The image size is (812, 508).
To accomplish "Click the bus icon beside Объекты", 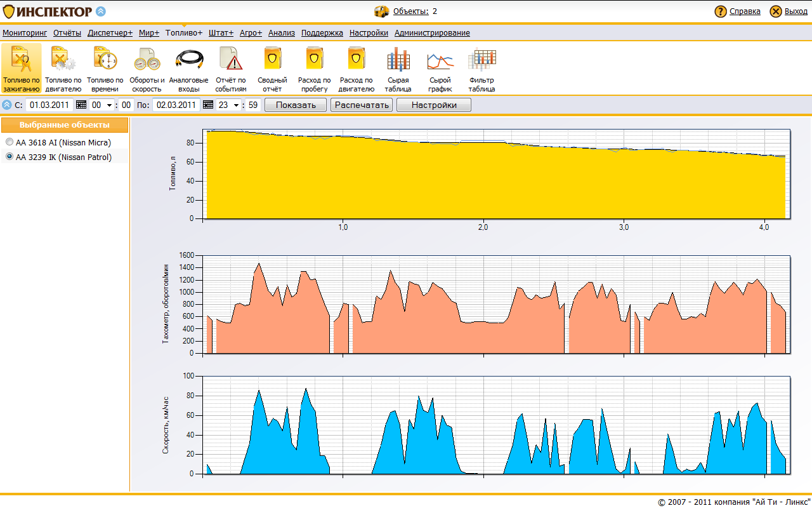I will pyautogui.click(x=381, y=11).
